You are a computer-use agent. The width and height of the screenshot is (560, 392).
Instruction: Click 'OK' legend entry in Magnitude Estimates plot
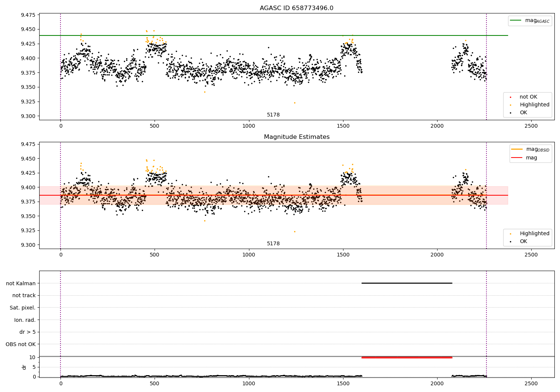519,241
